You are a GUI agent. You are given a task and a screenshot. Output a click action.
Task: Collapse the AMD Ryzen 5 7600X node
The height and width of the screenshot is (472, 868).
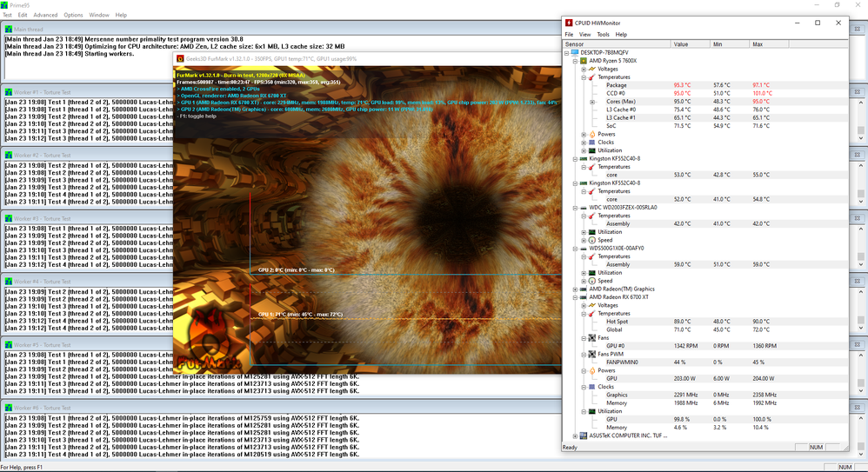point(575,61)
